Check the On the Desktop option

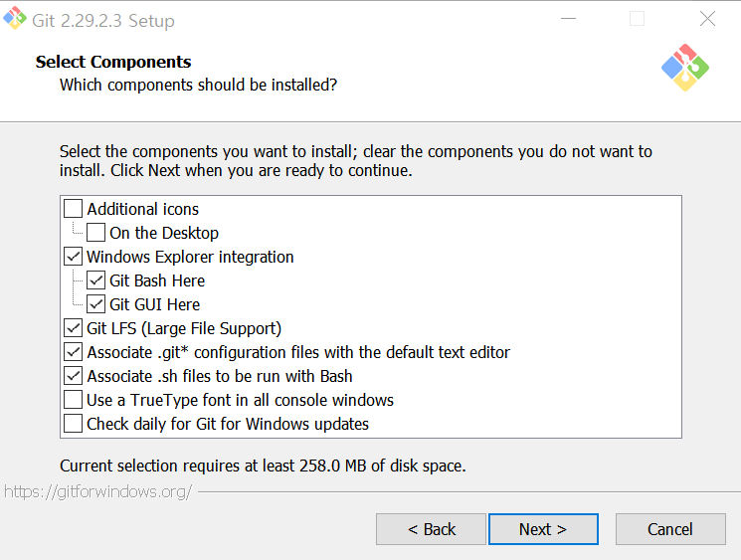96,233
